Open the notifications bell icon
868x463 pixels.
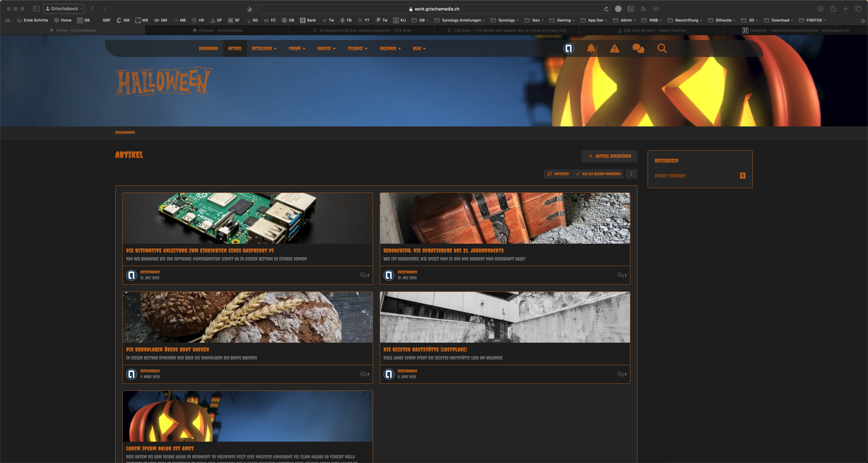(x=591, y=48)
